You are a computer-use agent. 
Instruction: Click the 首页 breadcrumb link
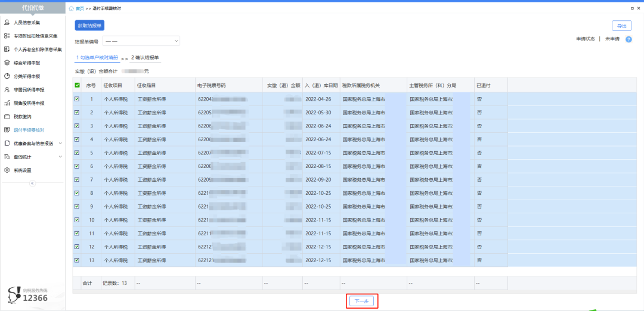[80, 8]
